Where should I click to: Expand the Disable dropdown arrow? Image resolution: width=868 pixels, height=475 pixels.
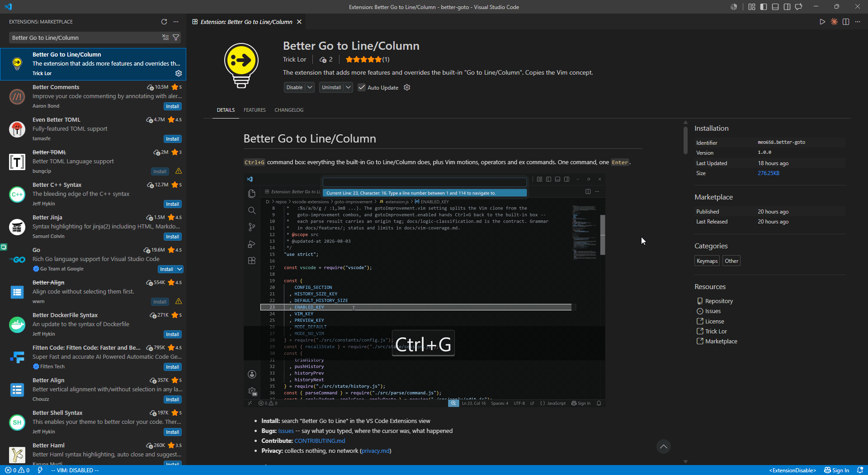tap(310, 87)
